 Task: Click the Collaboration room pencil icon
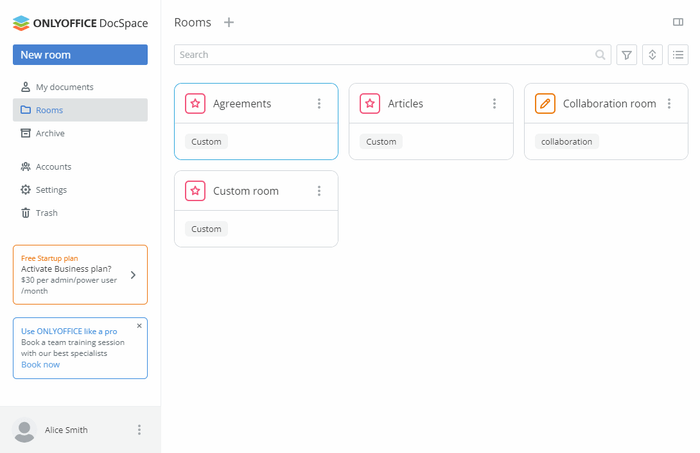[545, 103]
